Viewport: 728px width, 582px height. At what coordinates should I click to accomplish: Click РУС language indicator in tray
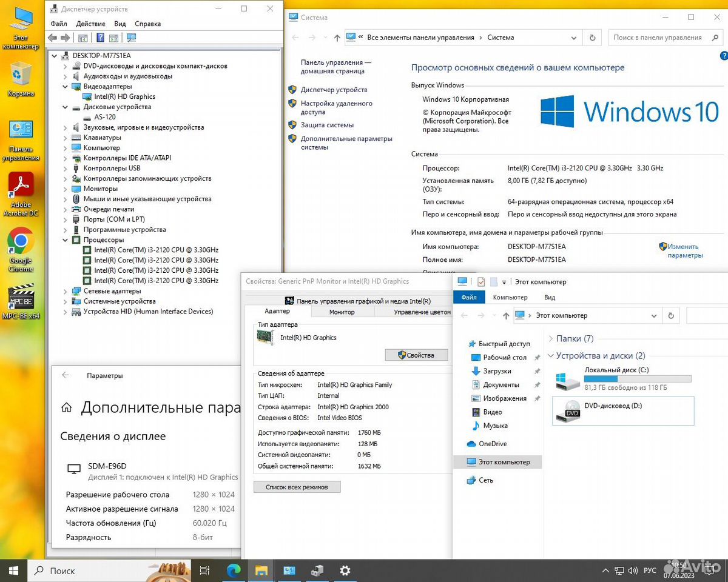650,570
